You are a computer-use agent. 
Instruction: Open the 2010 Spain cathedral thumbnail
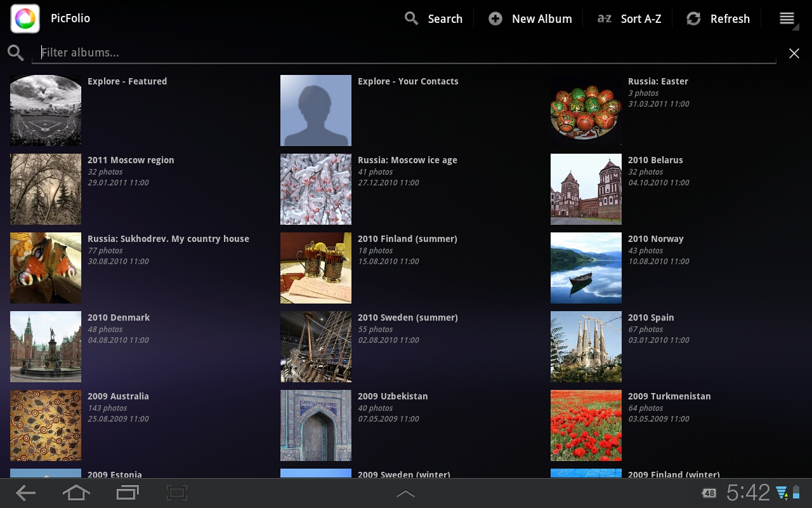click(x=586, y=347)
